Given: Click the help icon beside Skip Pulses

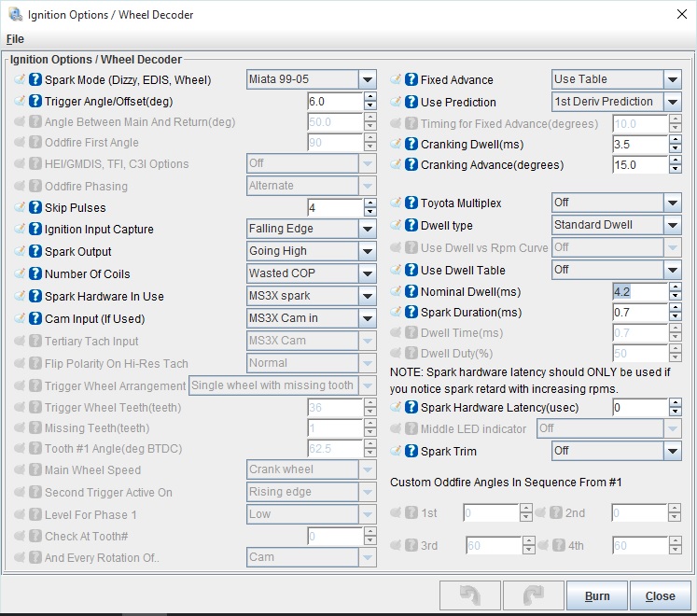Looking at the screenshot, I should point(35,207).
